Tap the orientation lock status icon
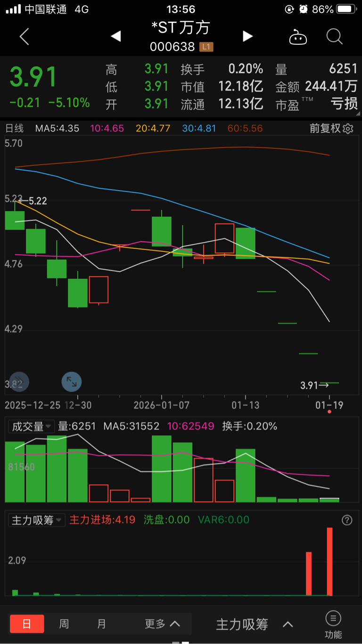This screenshot has height=644, width=362. (x=289, y=9)
